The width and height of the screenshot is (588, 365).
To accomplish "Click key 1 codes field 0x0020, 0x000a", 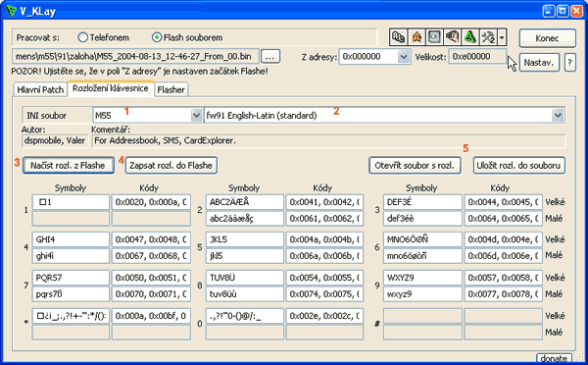I will click(x=151, y=202).
